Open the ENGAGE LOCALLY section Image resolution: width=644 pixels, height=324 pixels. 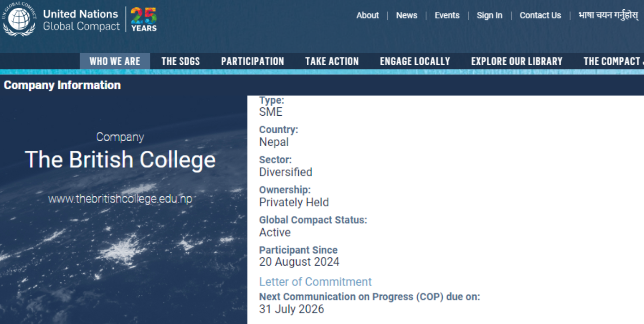(x=415, y=61)
